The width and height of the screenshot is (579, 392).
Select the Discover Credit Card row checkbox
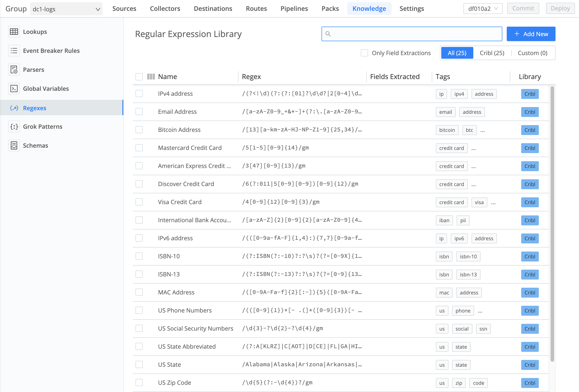tap(139, 184)
